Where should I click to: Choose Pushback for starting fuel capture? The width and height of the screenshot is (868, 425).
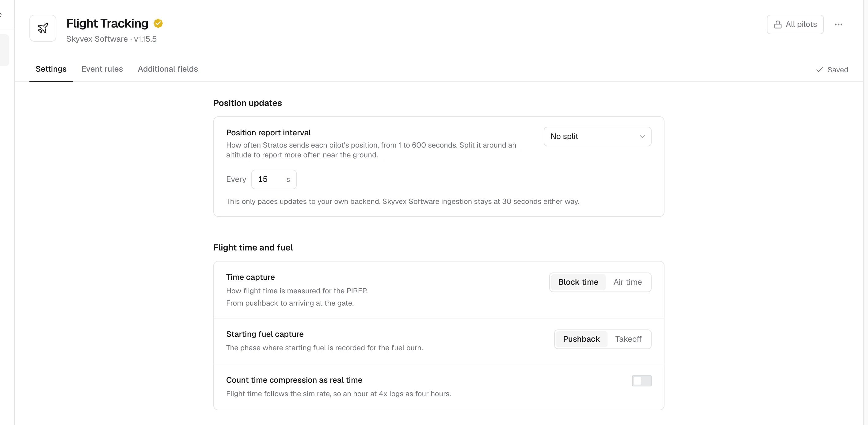coord(581,339)
